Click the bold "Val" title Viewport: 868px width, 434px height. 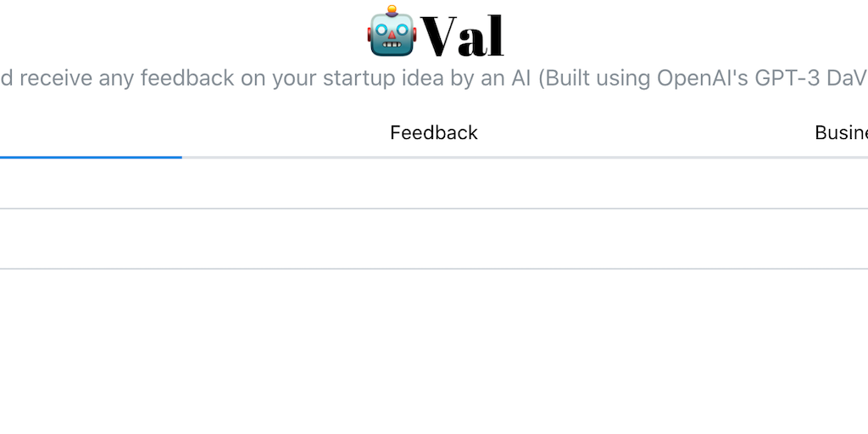(x=462, y=36)
